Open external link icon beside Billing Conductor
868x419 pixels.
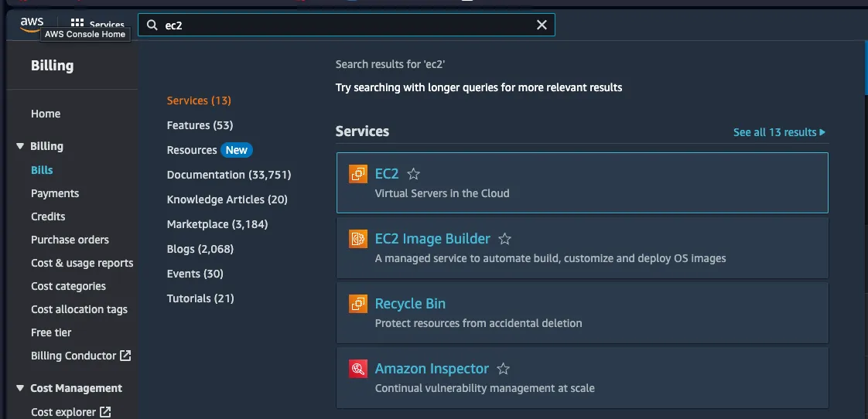(125, 356)
